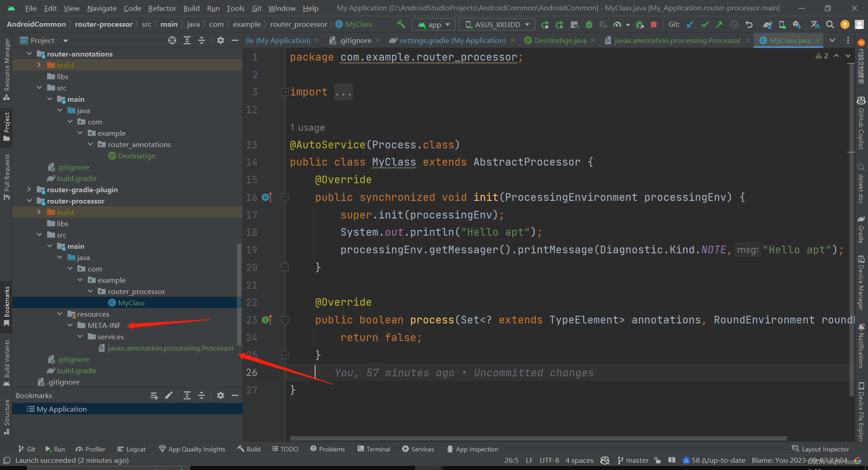This screenshot has height=470, width=868.
Task: Click the orange update notification icon
Action: click(x=844, y=24)
